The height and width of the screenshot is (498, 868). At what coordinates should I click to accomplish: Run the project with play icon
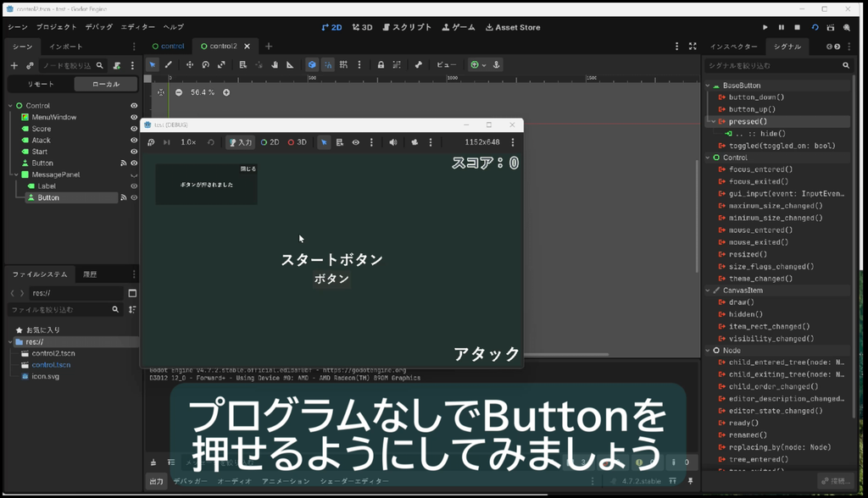(765, 27)
